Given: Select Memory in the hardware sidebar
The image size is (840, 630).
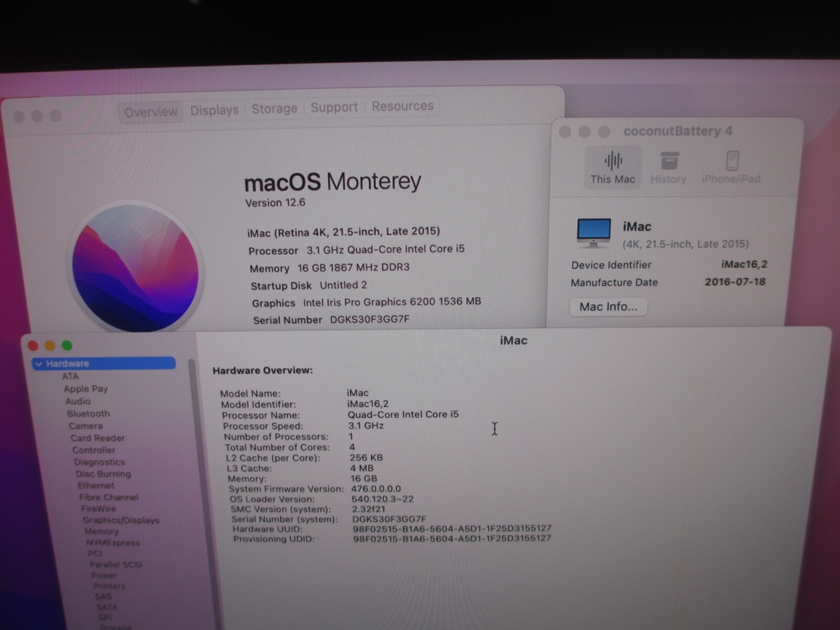Looking at the screenshot, I should pos(102,531).
